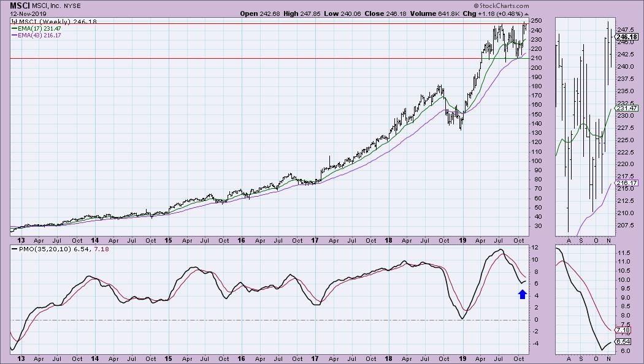Click the up-triangle change indicator icon
Image resolution: width=644 pixels, height=364 pixels.
pyautogui.click(x=526, y=14)
